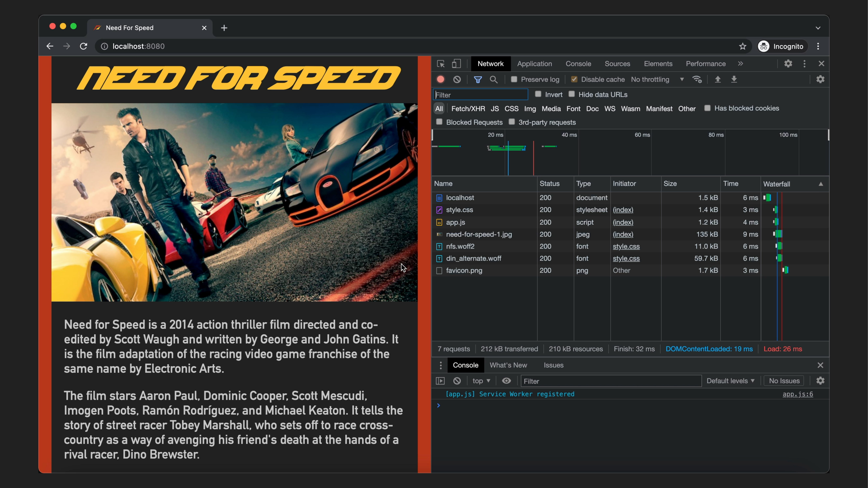Filter requests by Font type

[x=573, y=108]
